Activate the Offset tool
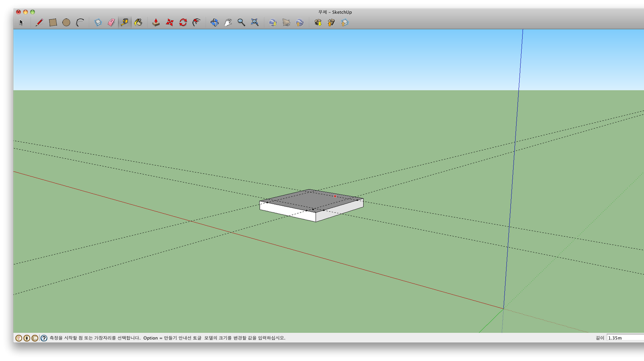 coord(196,23)
